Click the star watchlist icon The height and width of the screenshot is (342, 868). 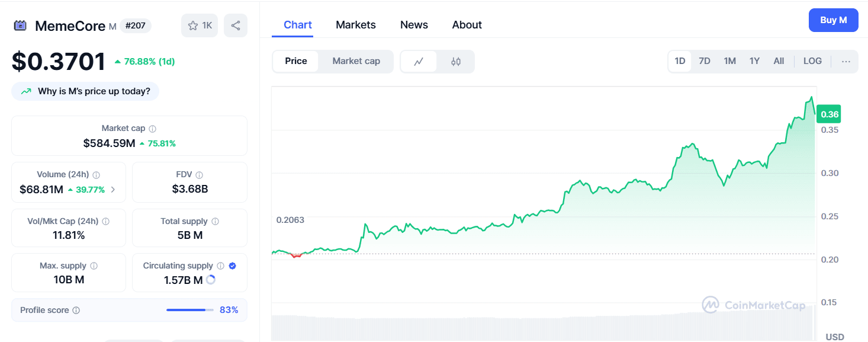click(x=193, y=25)
